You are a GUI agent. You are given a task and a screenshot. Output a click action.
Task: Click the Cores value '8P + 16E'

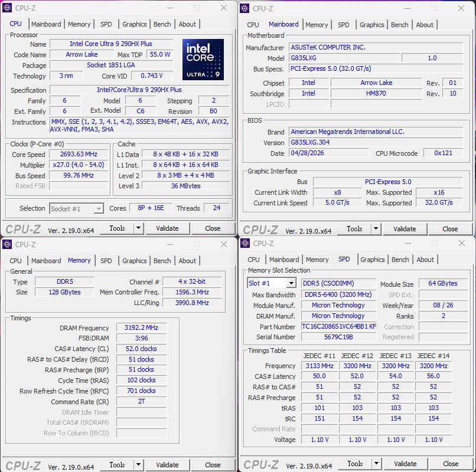[151, 208]
